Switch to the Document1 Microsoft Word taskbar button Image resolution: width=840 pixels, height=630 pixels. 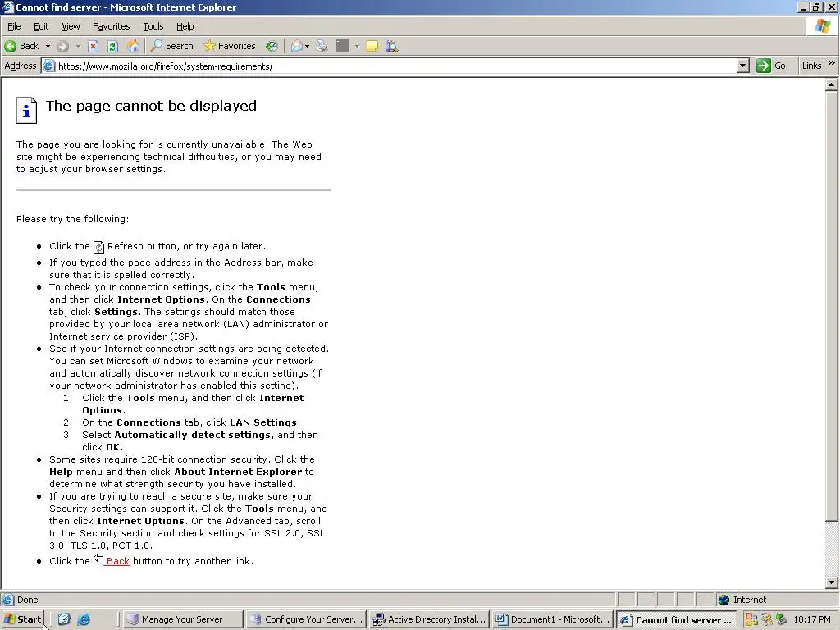(553, 620)
